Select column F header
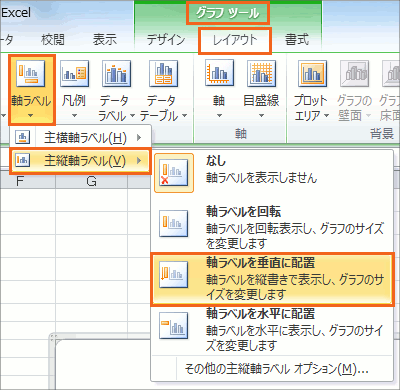Image resolution: width=400 pixels, height=390 pixels. [x=20, y=181]
